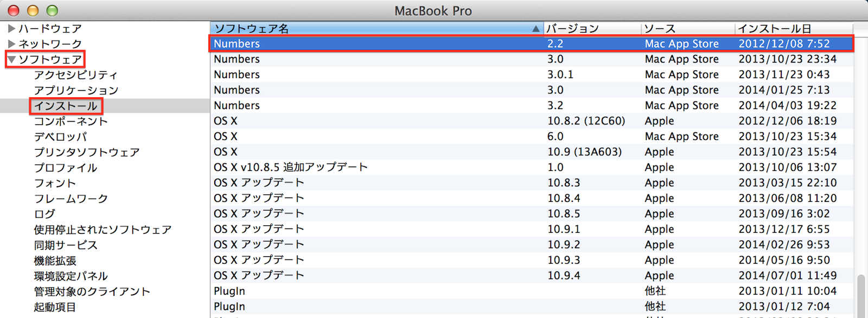Screen dimensions: 868x318
Task: Select the ソフトウェア category label
Action: [x=50, y=59]
